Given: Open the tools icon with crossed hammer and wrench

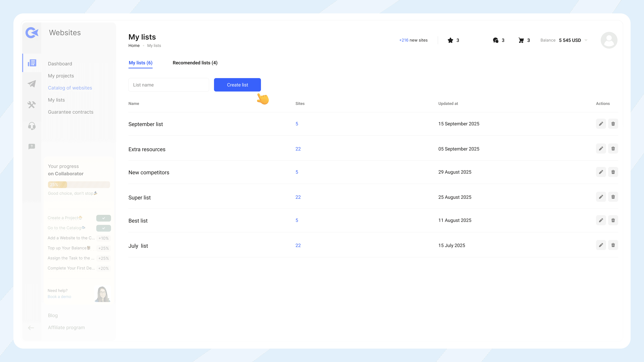Looking at the screenshot, I should 32,105.
